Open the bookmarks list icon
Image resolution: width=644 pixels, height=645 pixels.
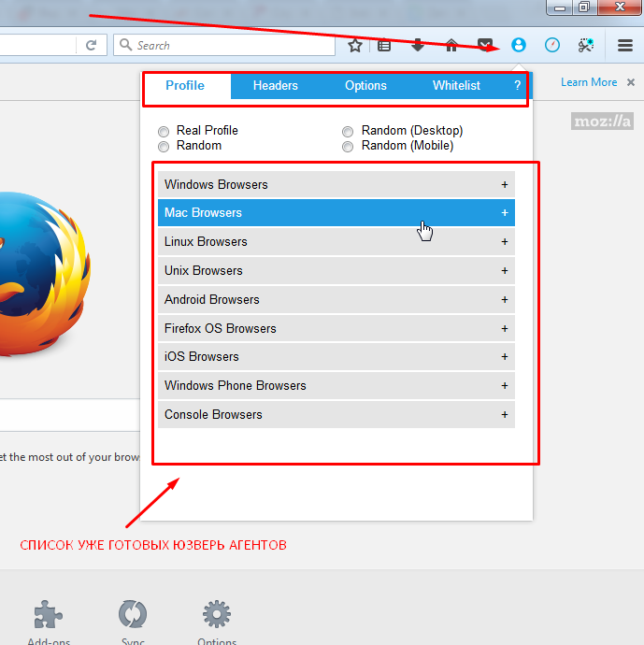(384, 45)
